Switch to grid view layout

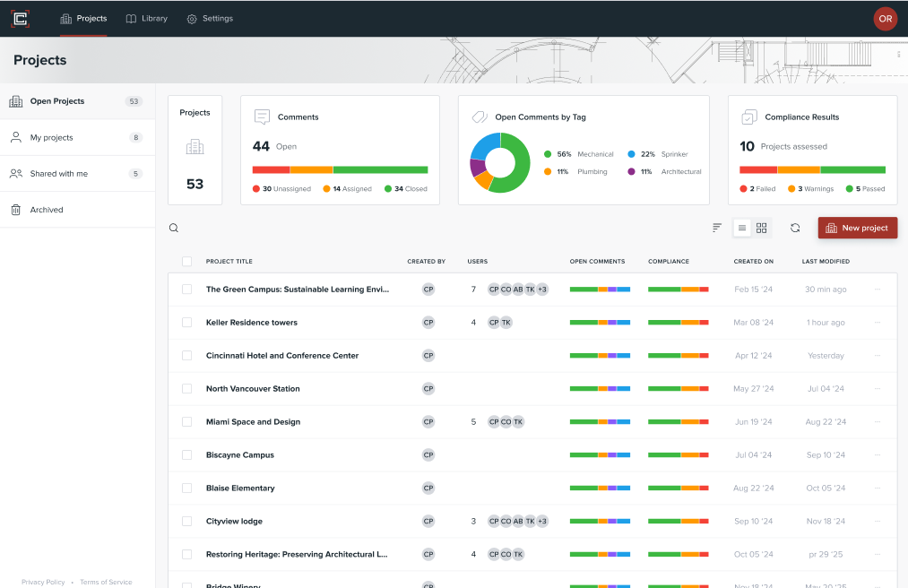[x=762, y=228]
